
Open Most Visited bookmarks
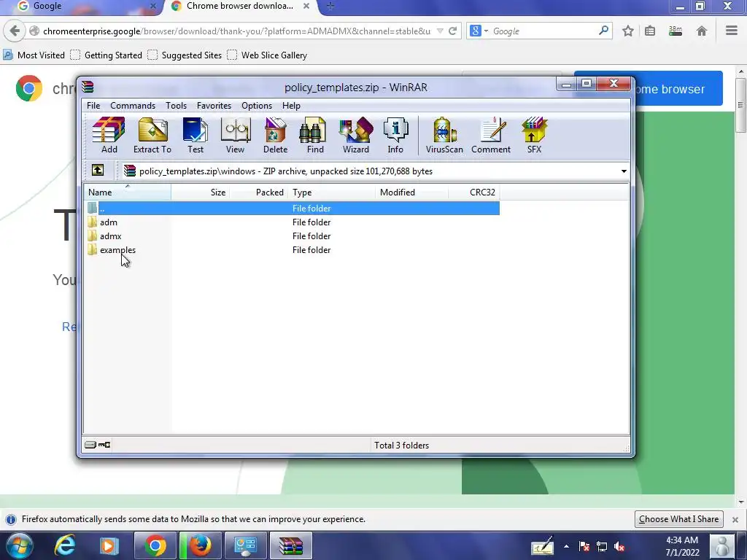click(x=34, y=55)
